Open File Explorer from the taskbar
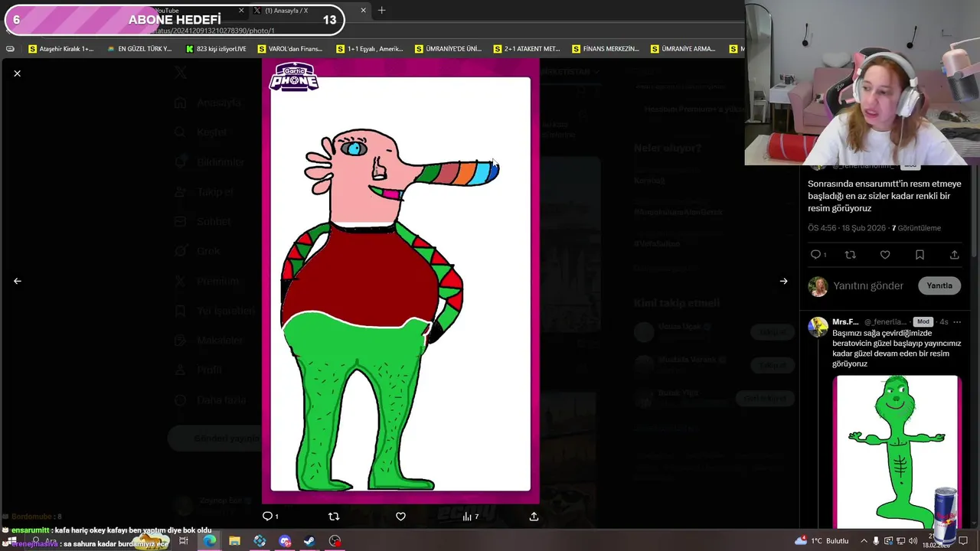The width and height of the screenshot is (980, 551). [234, 541]
